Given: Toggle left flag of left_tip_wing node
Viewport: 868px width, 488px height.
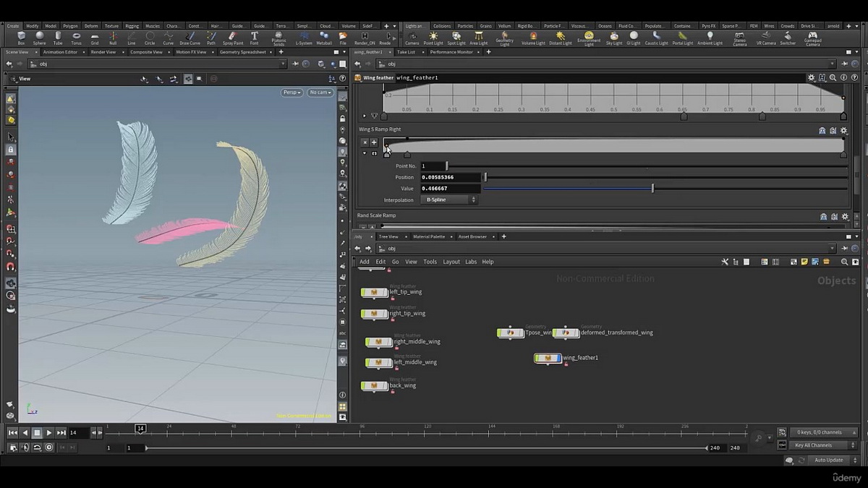Looking at the screenshot, I should tap(364, 292).
